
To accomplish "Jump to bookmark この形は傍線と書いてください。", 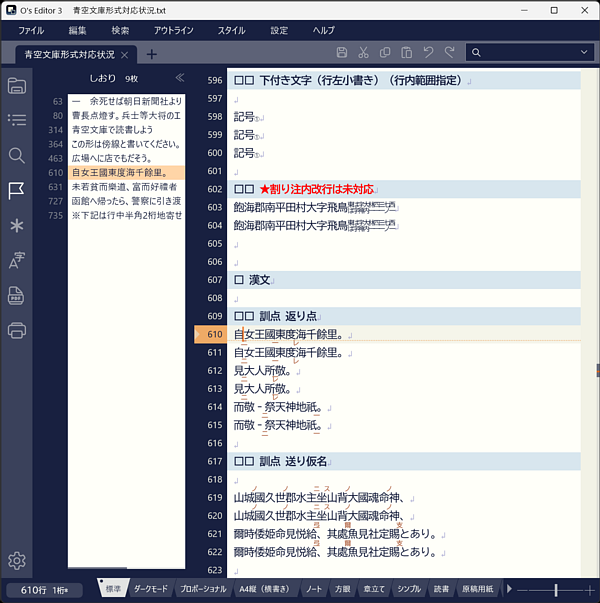I will pyautogui.click(x=126, y=144).
